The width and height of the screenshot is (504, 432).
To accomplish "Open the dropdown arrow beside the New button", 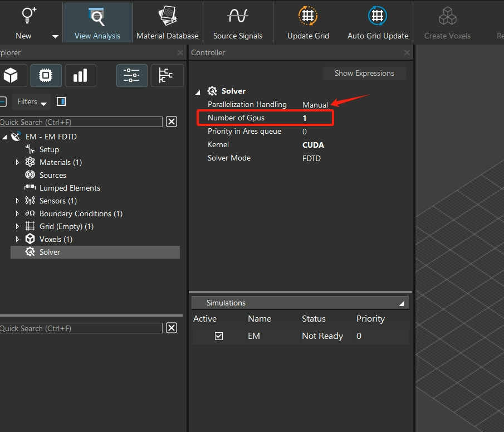I will pos(55,36).
